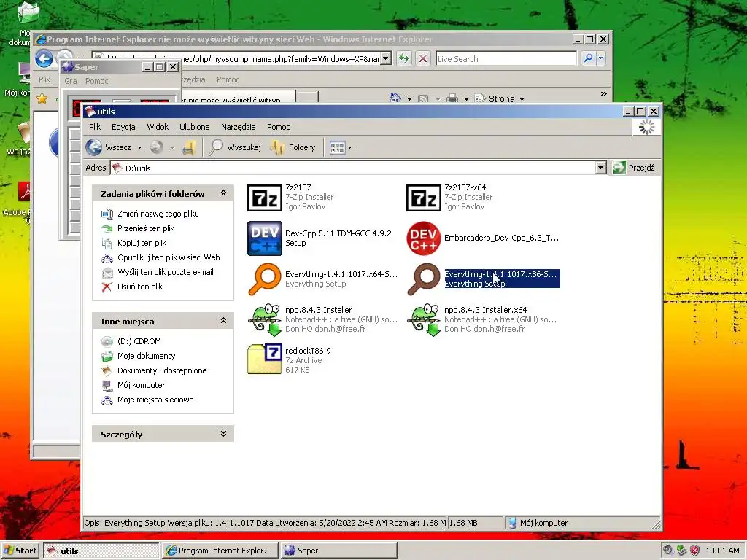Click Wyszukaj search toolbar button
This screenshot has height=560, width=747.
click(x=236, y=147)
